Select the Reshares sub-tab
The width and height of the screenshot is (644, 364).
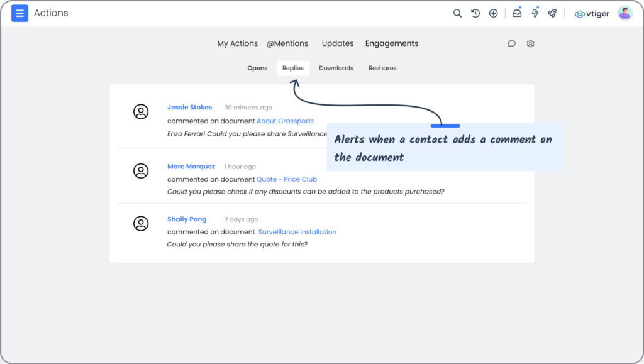click(382, 68)
